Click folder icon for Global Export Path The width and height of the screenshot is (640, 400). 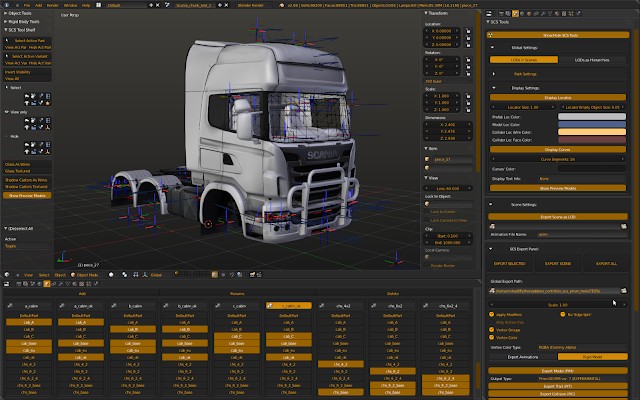click(624, 291)
